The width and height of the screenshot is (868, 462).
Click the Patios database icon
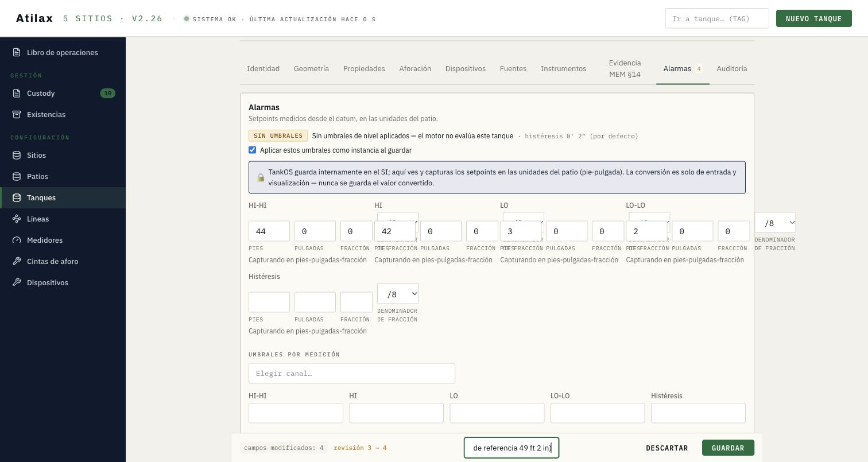coord(17,176)
